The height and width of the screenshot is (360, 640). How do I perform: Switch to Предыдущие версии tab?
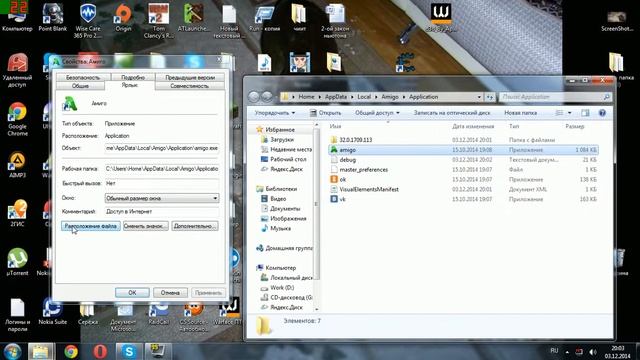[x=190, y=77]
